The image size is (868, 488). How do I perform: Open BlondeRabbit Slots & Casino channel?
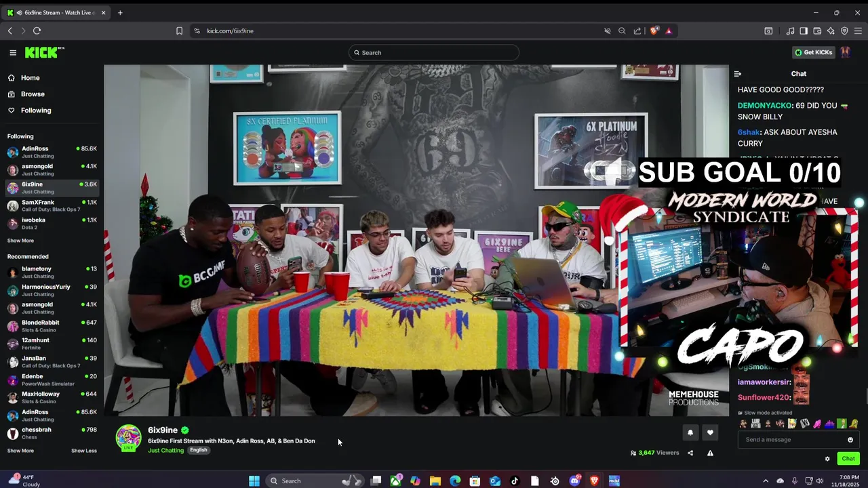(x=52, y=326)
